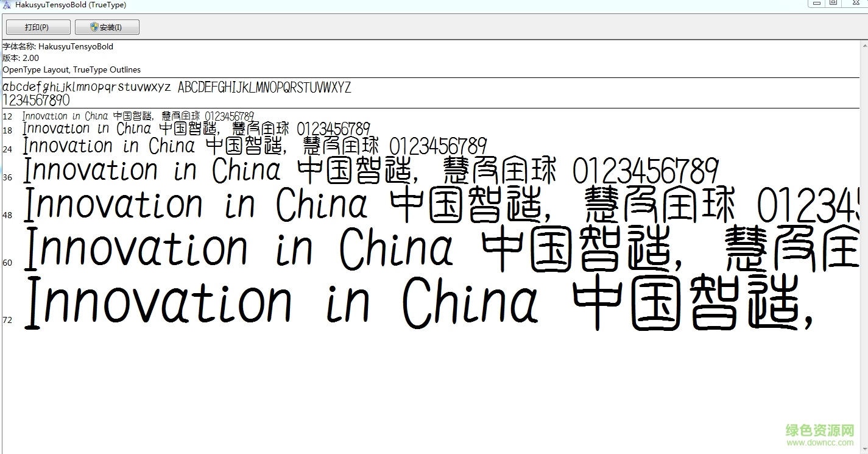
Task: Click the UAC shield icon on 安装 button
Action: tap(95, 26)
